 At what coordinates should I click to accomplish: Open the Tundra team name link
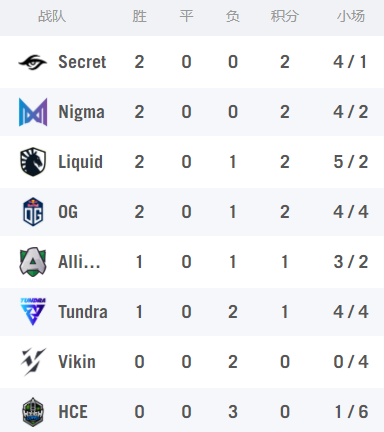coord(83,312)
